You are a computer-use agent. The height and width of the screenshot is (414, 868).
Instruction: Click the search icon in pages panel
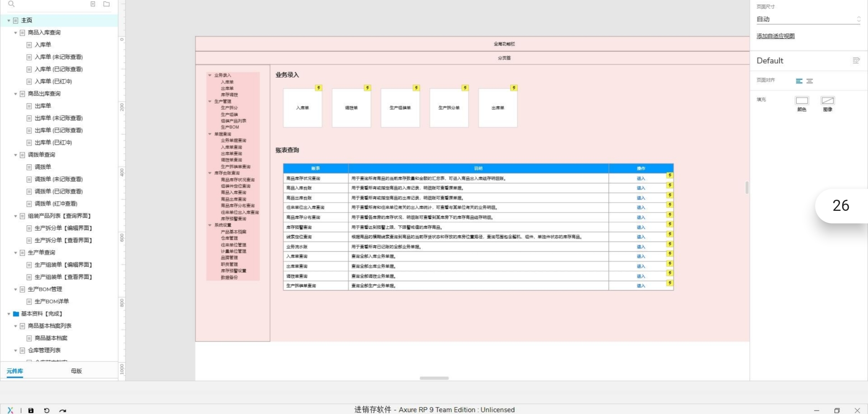(x=11, y=4)
